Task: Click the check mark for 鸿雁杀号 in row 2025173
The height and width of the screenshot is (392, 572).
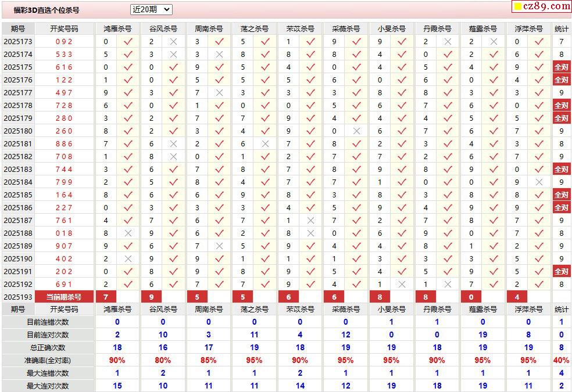Action: coord(128,42)
